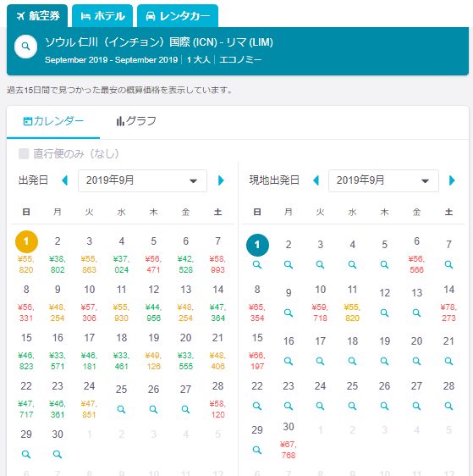Search prices for return date 25

point(352,407)
